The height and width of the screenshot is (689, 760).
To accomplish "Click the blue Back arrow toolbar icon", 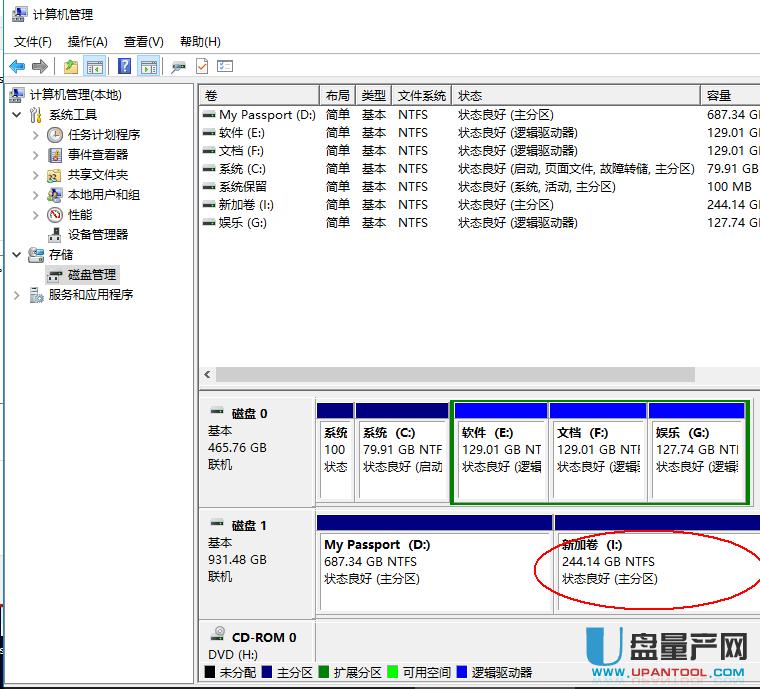I will (17, 66).
